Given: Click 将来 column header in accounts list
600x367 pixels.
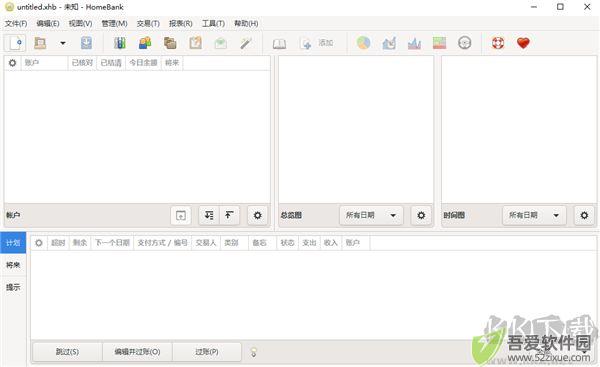Looking at the screenshot, I should pos(172,63).
